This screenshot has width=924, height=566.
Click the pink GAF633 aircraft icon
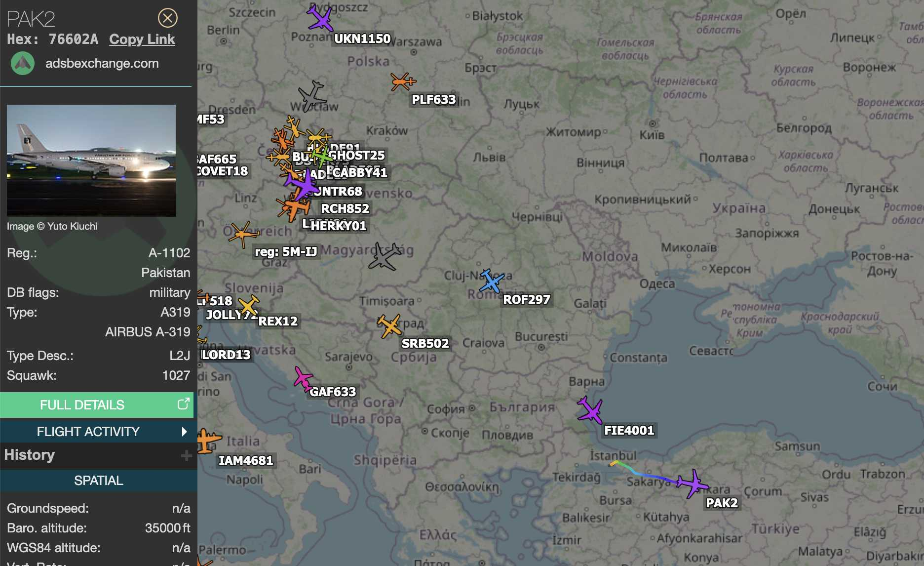tap(302, 379)
